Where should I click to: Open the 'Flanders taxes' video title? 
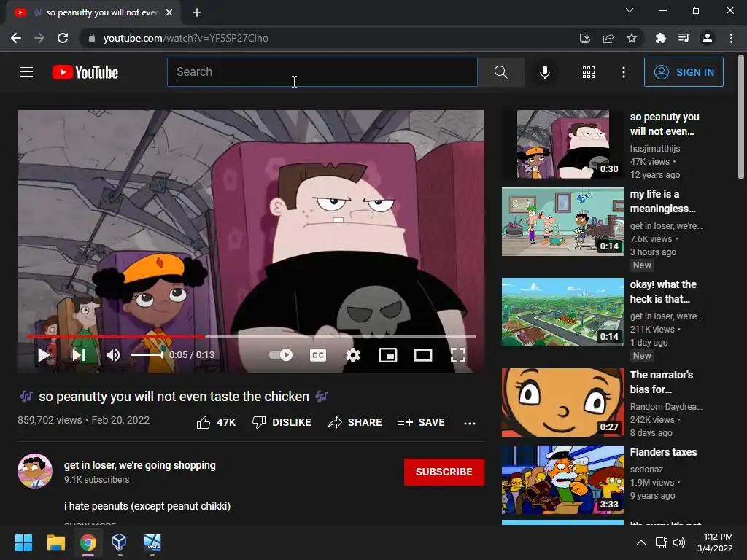(x=663, y=452)
